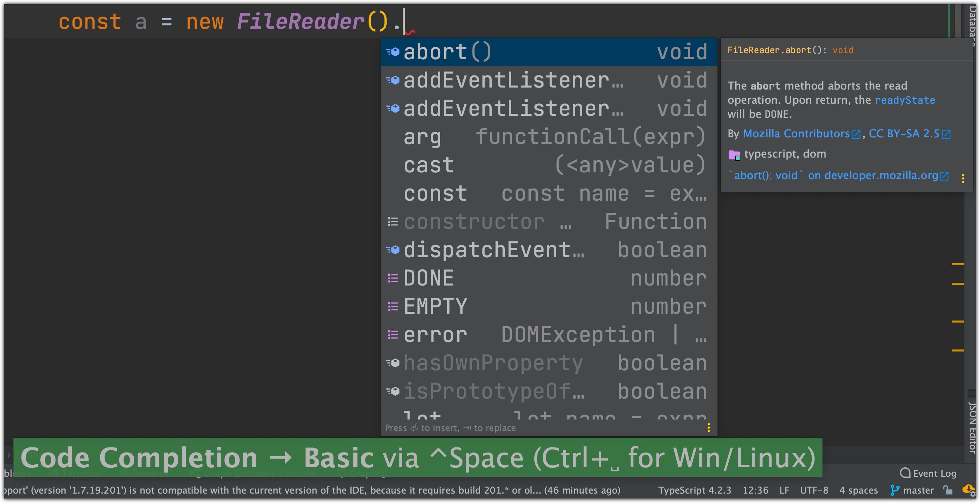Open the UTF-8 file encoding selector
Viewport: 980px width, 503px height.
pos(814,490)
